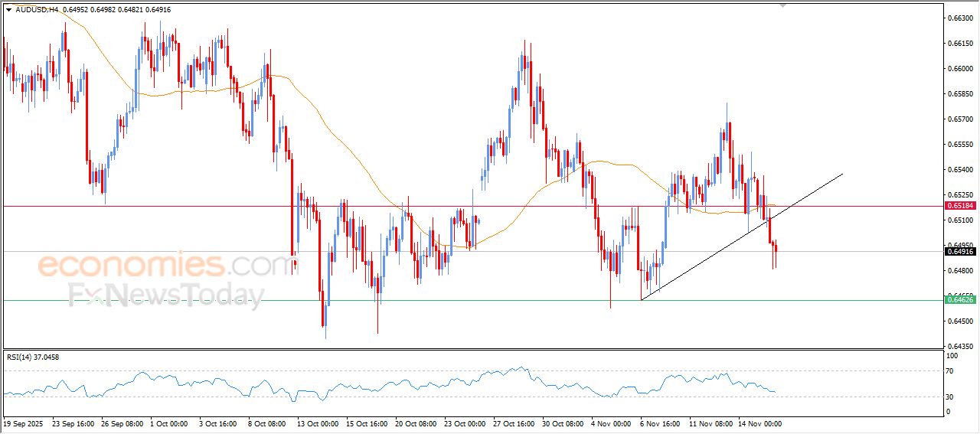This screenshot has height=434, width=980.
Task: Click the 0.66300 price scale label
Action: coord(959,18)
